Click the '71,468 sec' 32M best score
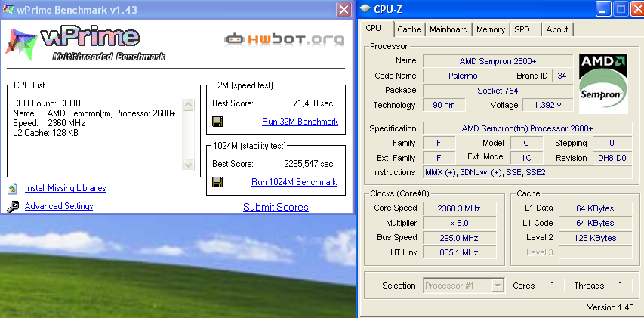The height and width of the screenshot is (321, 644). tap(313, 103)
